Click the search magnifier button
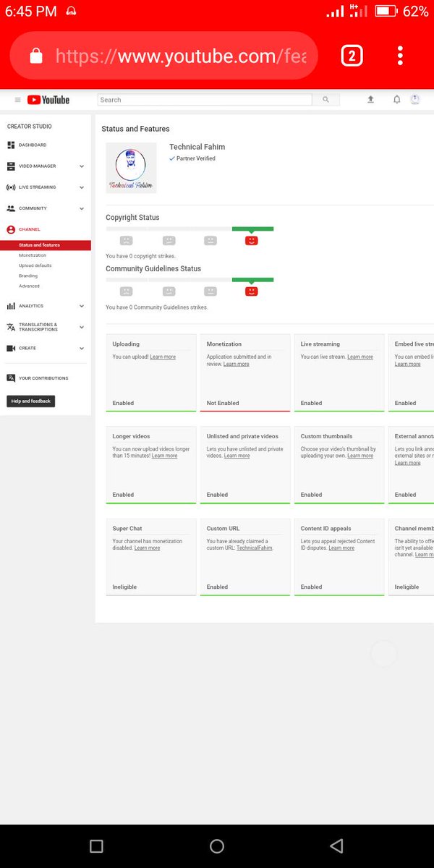434x868 pixels. pyautogui.click(x=325, y=100)
